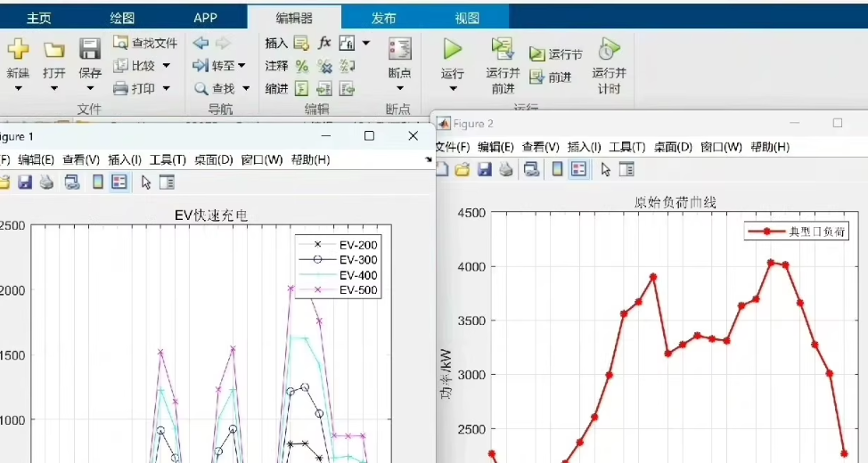Click the 运行节 (Run Section) button
Screen dimensions: 868x463
coord(556,54)
